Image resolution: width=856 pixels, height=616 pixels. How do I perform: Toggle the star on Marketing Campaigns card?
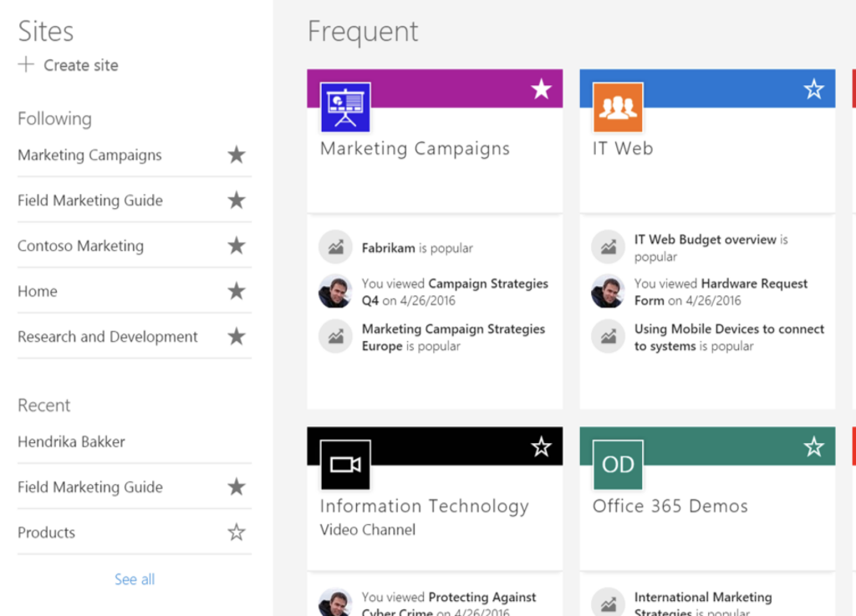[541, 89]
